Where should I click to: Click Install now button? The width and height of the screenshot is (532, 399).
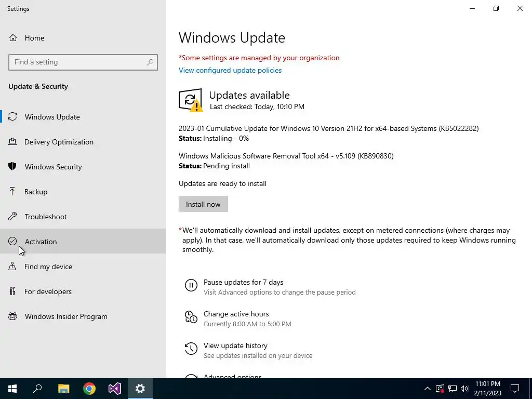click(203, 204)
